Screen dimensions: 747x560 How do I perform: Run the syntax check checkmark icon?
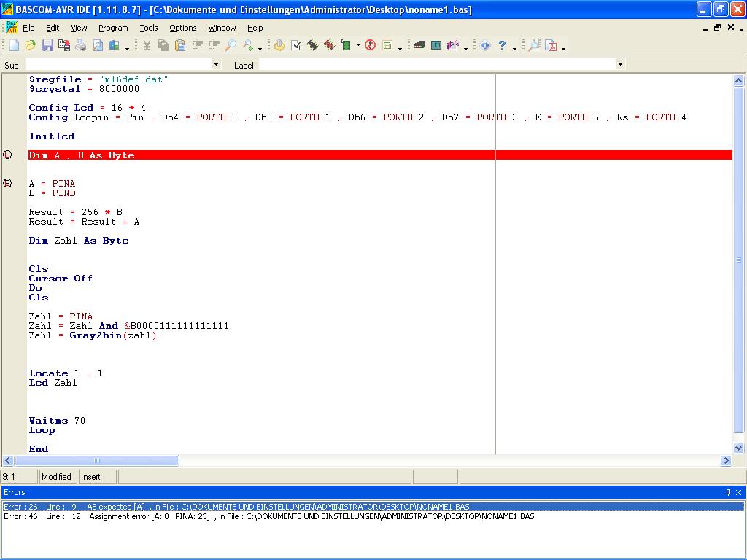296,45
